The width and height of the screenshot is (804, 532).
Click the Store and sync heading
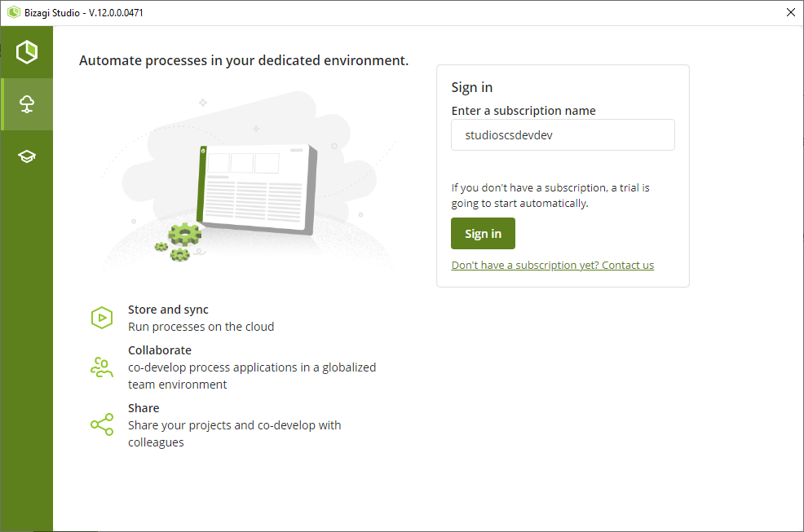(x=168, y=310)
